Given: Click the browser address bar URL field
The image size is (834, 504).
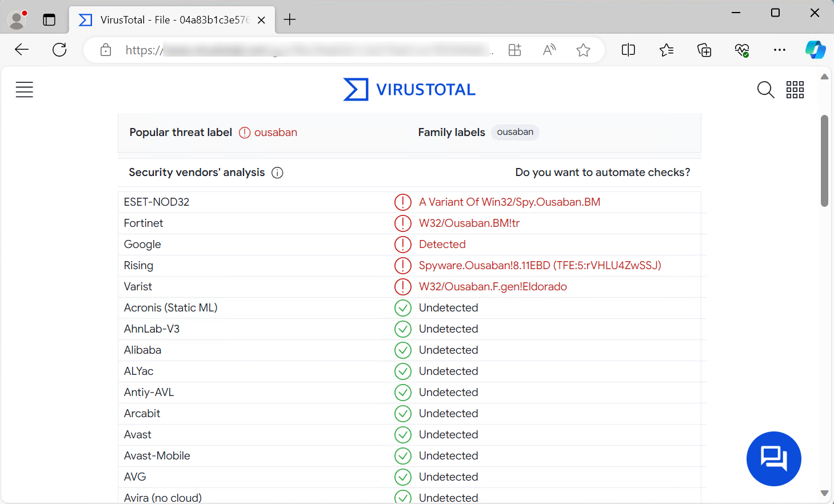Looking at the screenshot, I should (309, 50).
